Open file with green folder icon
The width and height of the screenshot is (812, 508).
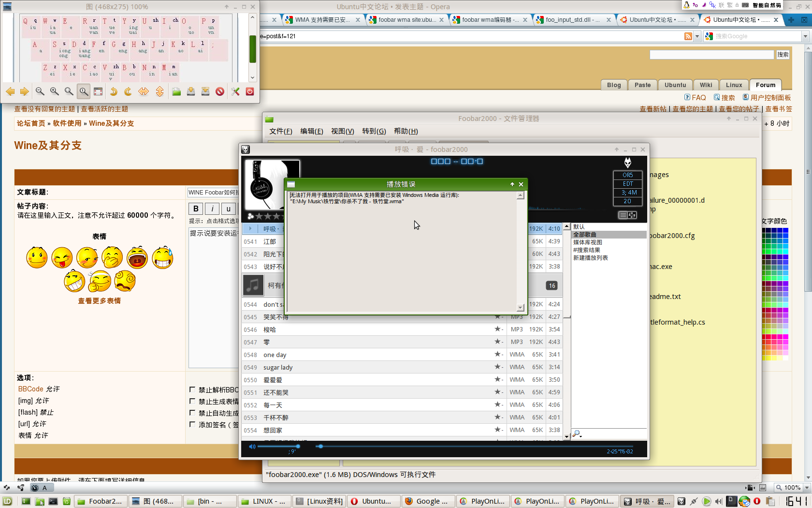coord(176,91)
